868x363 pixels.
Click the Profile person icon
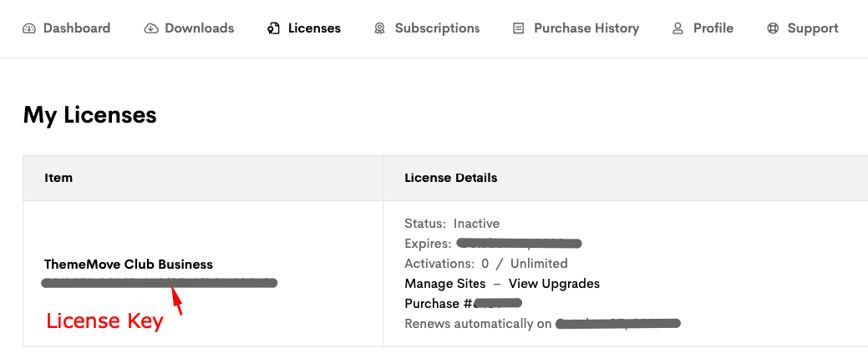(678, 28)
